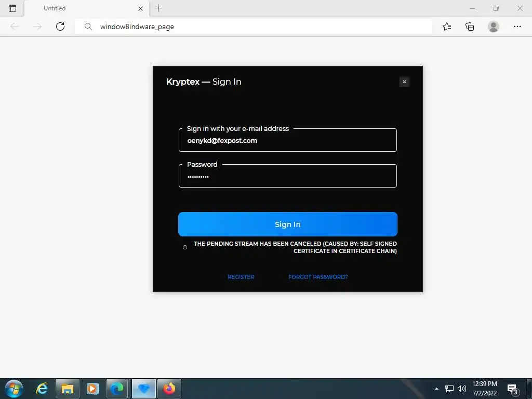The width and height of the screenshot is (532, 399).
Task: Open the browser Favorites icon
Action: pos(447,26)
